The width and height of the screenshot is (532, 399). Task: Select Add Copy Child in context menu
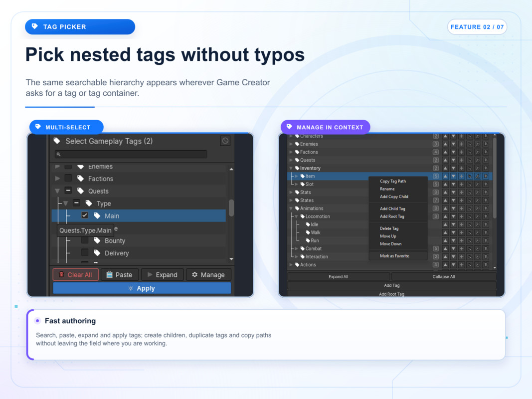(394, 197)
